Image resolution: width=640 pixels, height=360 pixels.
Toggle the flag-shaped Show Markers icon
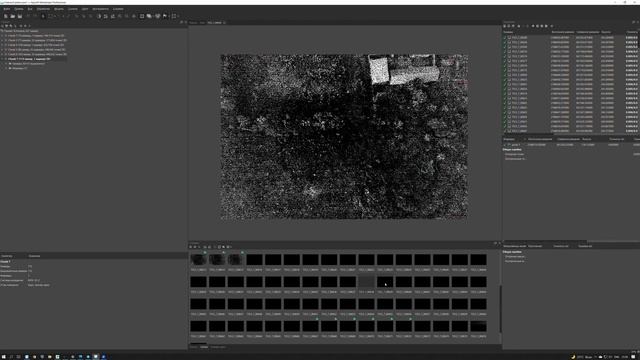pos(165,16)
